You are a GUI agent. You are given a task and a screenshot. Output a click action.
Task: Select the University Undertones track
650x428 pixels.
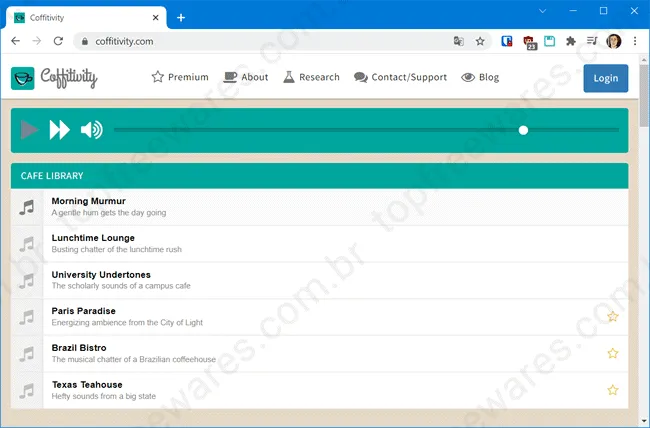click(319, 280)
